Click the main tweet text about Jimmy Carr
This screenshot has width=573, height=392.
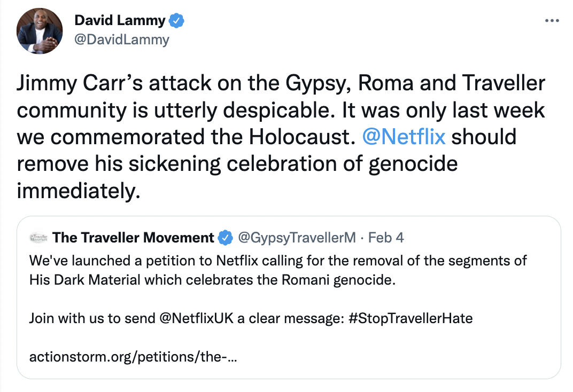(x=281, y=137)
